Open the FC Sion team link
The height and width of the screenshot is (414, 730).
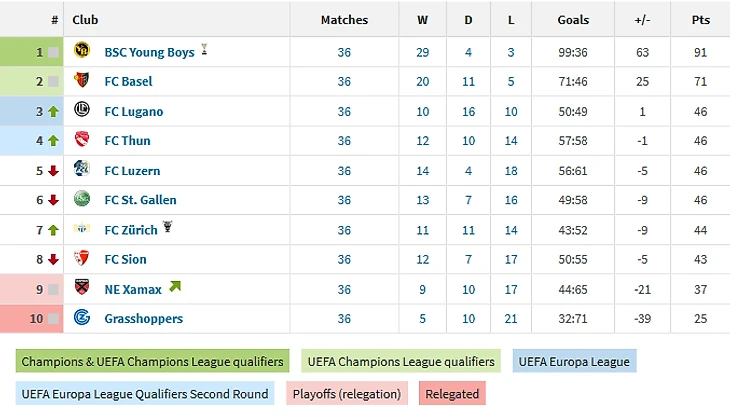125,260
